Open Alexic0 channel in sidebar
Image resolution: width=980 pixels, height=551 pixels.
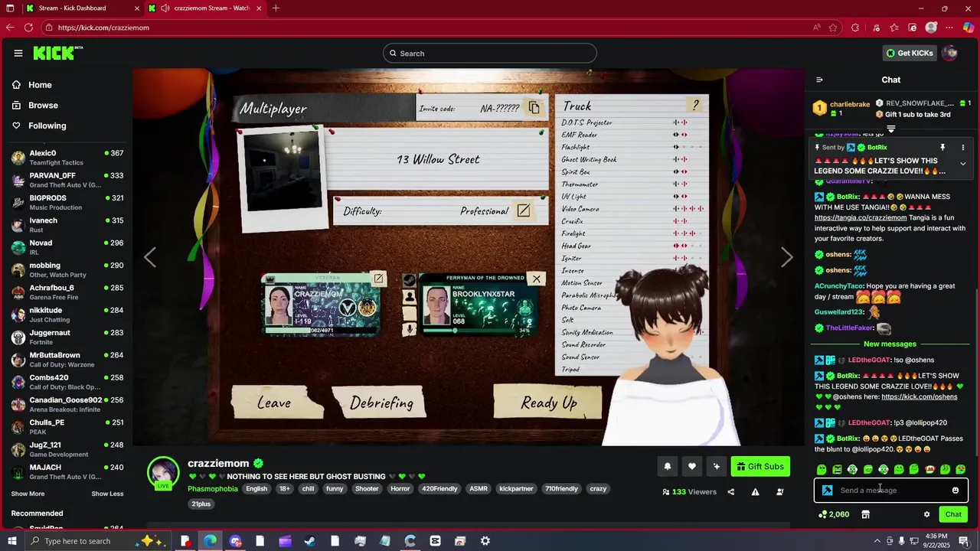click(x=67, y=158)
